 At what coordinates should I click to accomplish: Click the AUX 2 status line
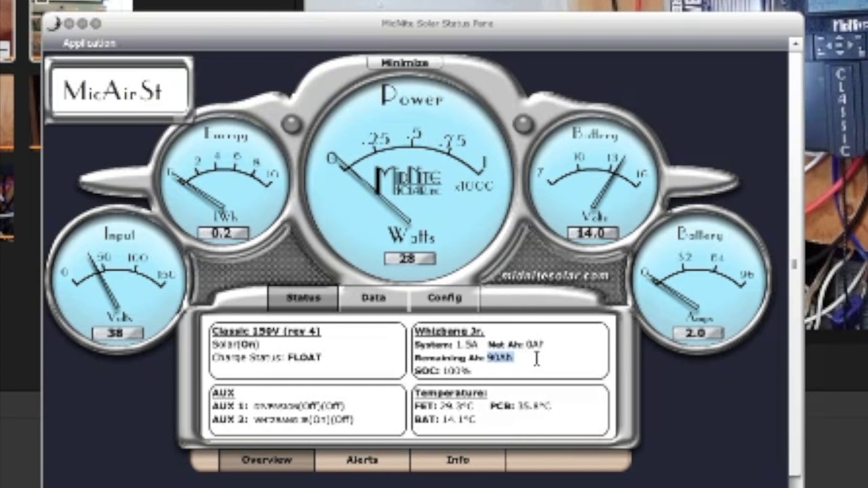282,420
